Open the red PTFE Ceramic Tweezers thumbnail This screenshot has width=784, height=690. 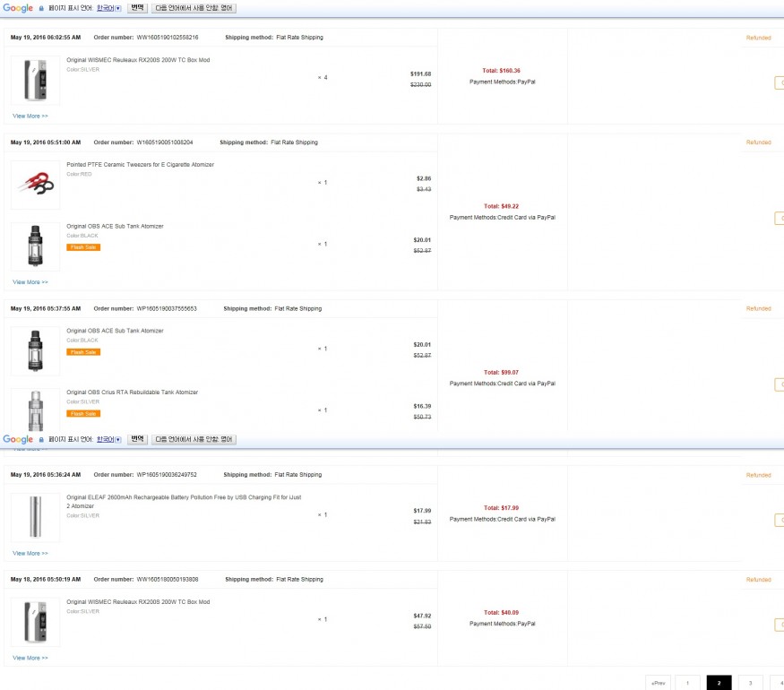click(x=36, y=185)
